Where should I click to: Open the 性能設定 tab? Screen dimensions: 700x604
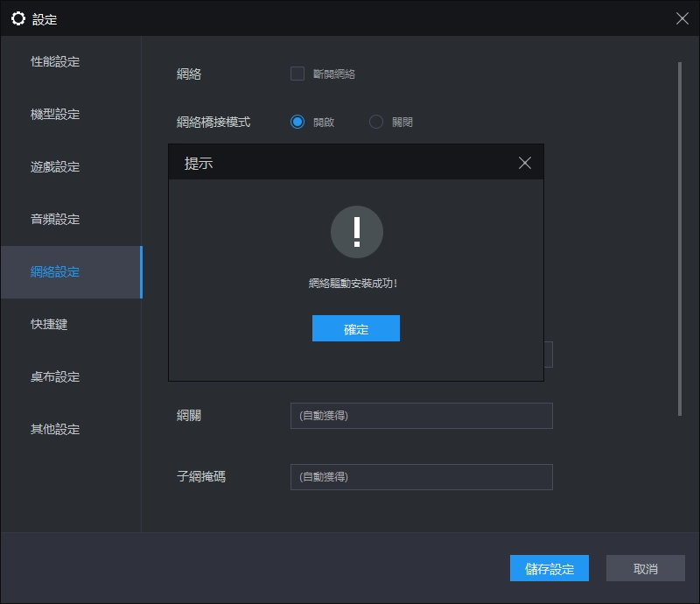pos(55,62)
